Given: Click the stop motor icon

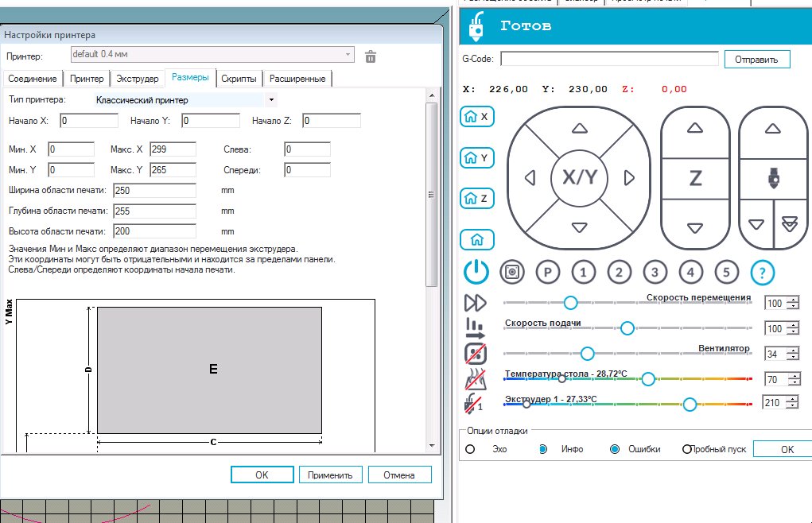Looking at the screenshot, I should 512,272.
